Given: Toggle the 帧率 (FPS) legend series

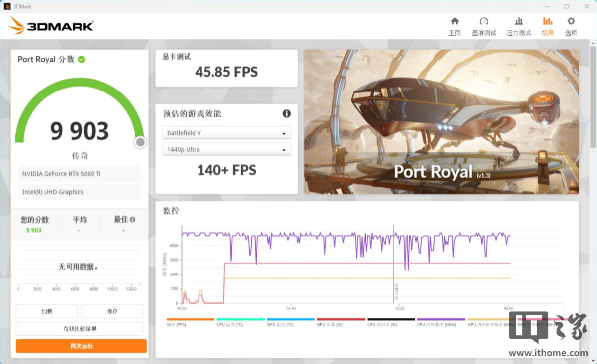Looking at the screenshot, I should [190, 322].
